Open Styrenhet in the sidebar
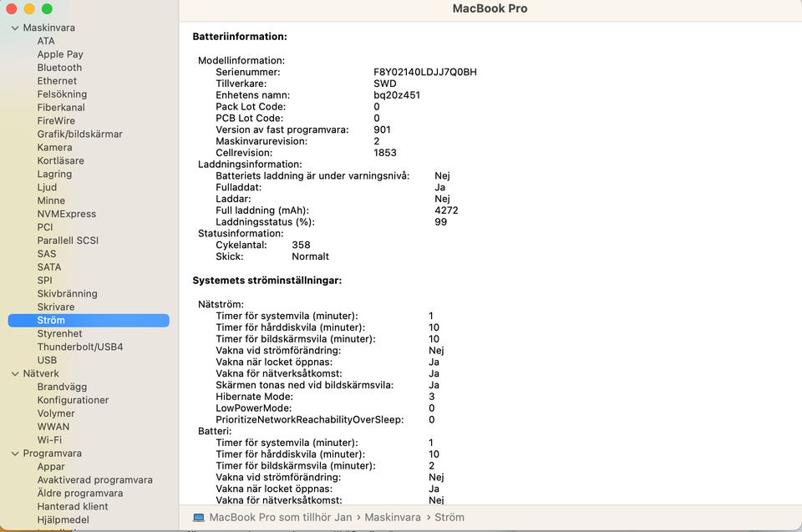This screenshot has width=802, height=532. point(59,333)
